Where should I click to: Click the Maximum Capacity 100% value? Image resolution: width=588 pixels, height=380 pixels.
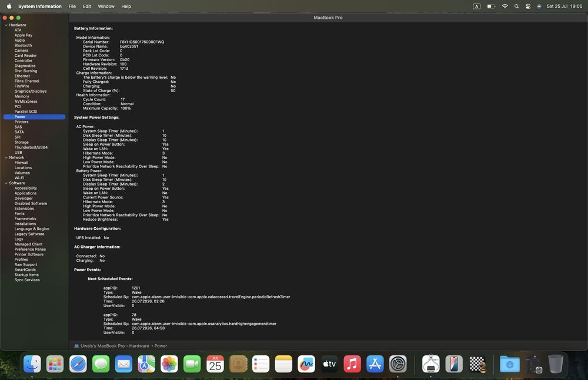click(126, 108)
